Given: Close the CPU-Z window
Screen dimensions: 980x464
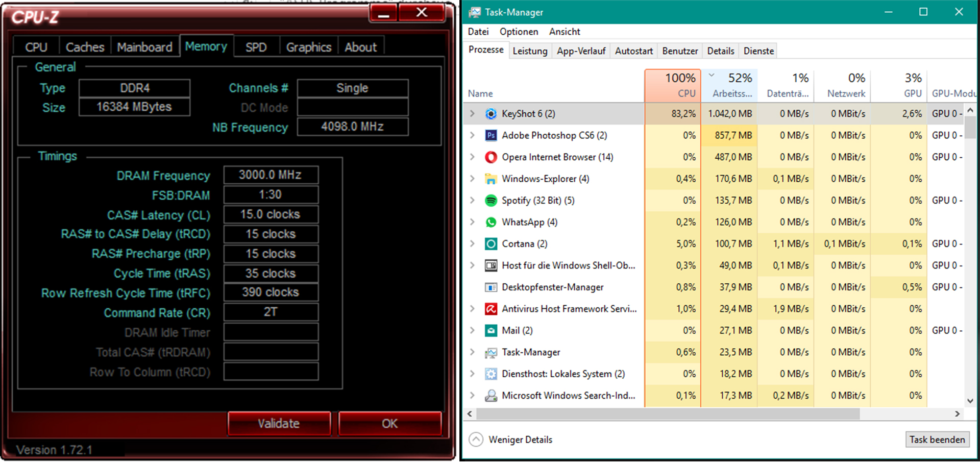Looking at the screenshot, I should click(422, 14).
